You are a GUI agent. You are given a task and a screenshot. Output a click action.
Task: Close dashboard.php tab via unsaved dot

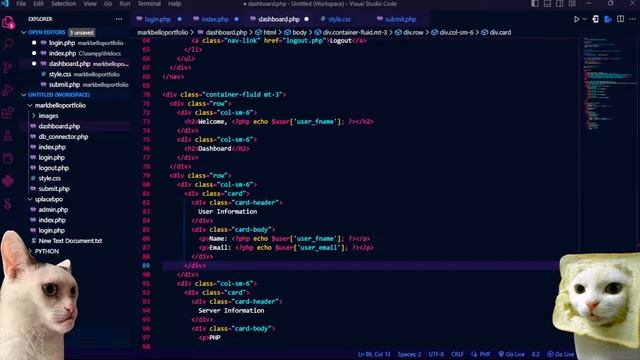[307, 19]
